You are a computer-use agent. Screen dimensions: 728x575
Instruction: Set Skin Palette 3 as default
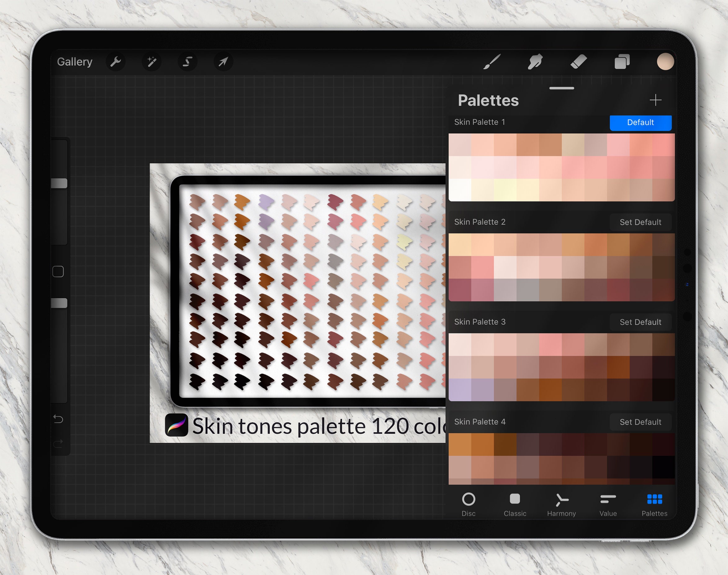tap(640, 322)
